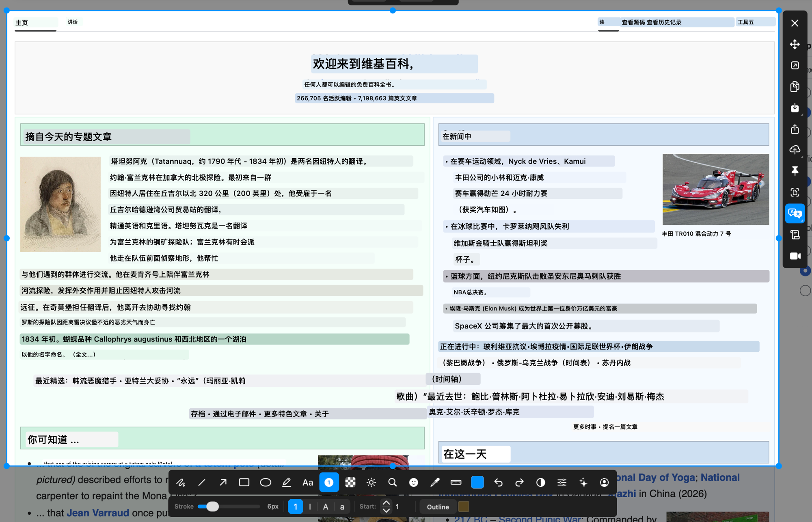Select the eyedropper color picker tool
The height and width of the screenshot is (522, 812).
[x=435, y=482]
